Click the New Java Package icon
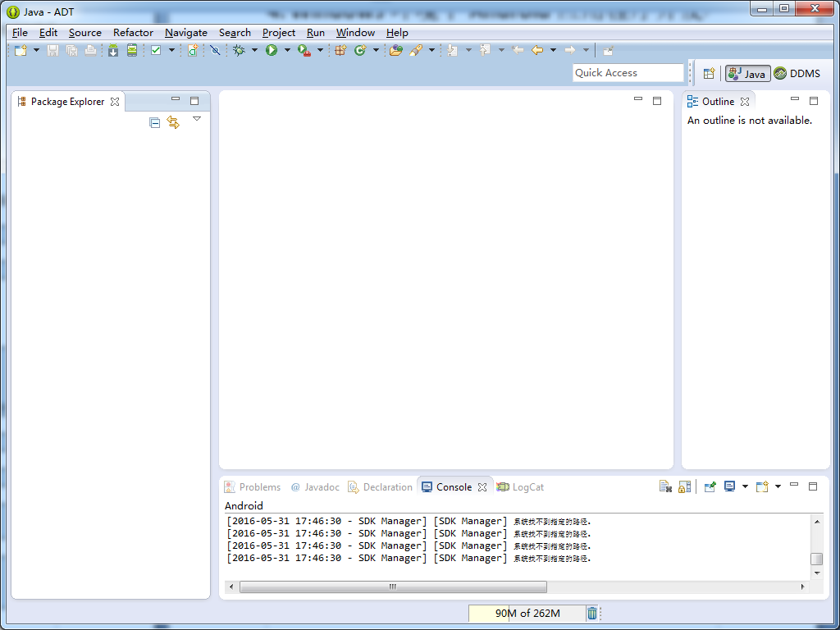This screenshot has height=630, width=840. [x=340, y=50]
